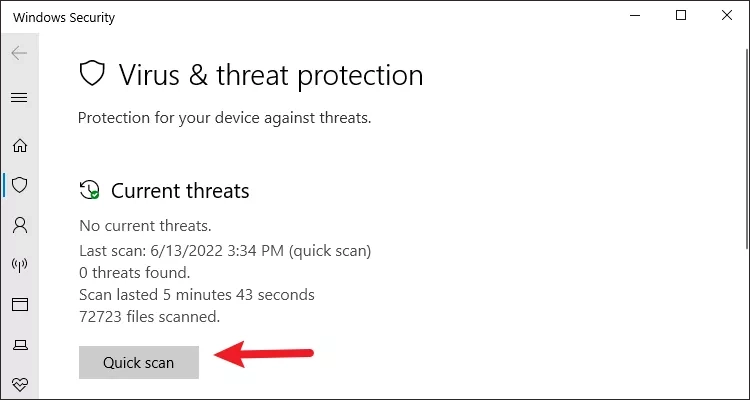Image resolution: width=750 pixels, height=400 pixels.
Task: Open App & browser control icon
Action: point(20,304)
